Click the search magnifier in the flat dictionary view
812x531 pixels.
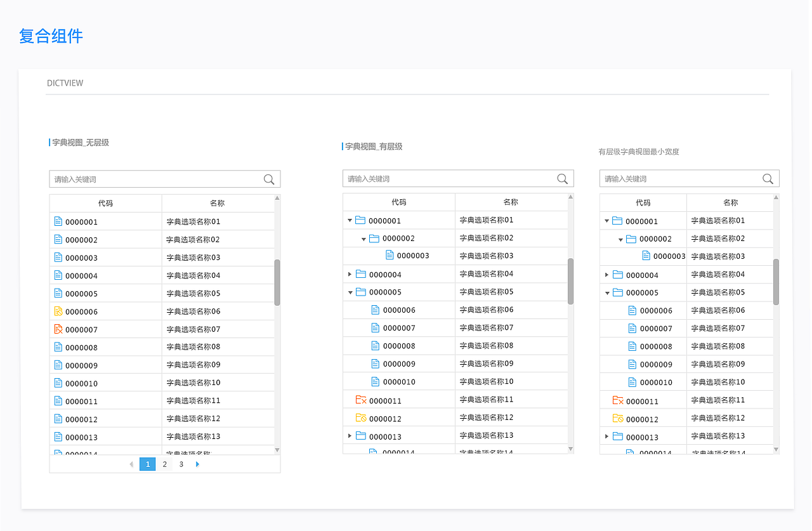[269, 180]
